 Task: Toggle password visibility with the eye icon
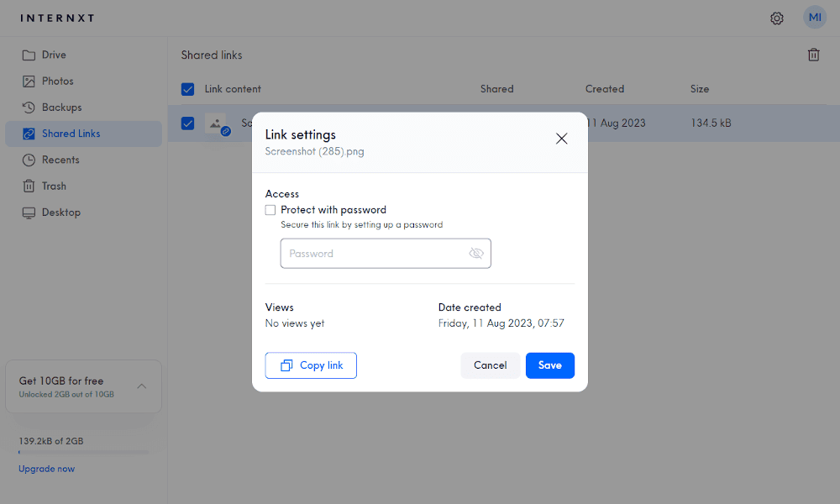(x=476, y=253)
